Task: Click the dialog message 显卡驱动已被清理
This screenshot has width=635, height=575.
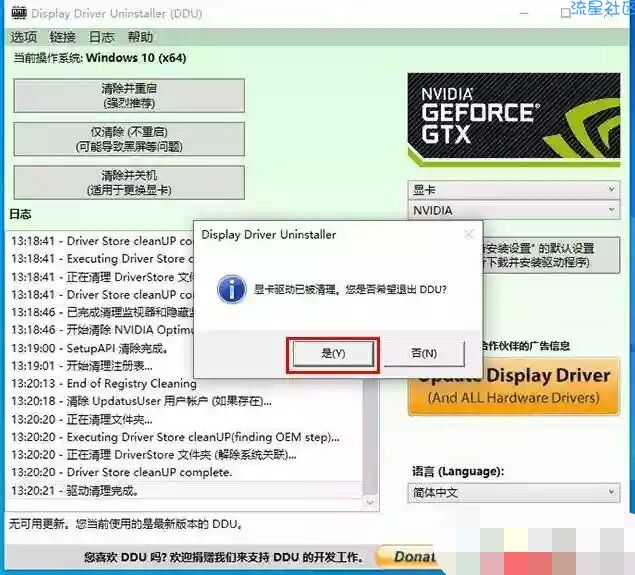Action: pos(350,290)
